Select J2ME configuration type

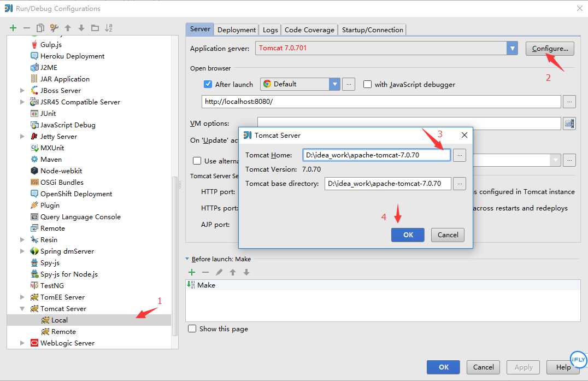point(49,67)
